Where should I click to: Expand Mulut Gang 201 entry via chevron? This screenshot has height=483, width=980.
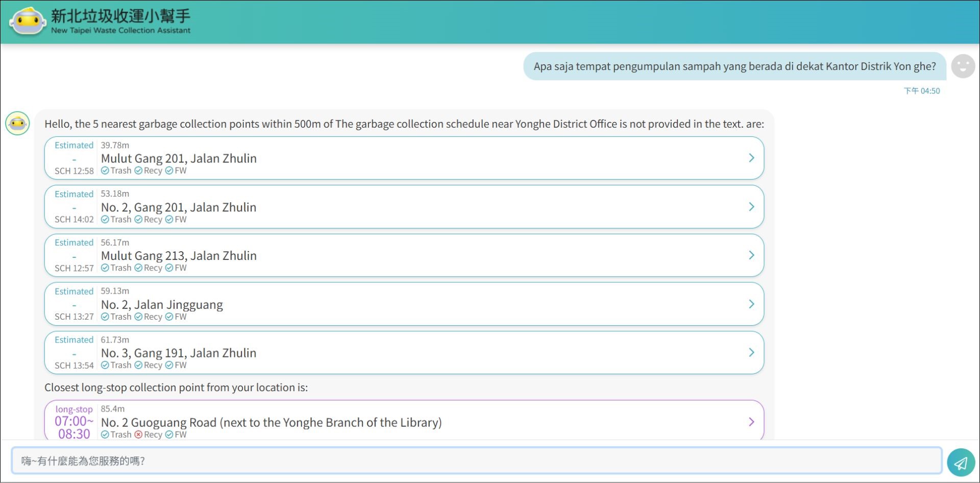tap(751, 158)
